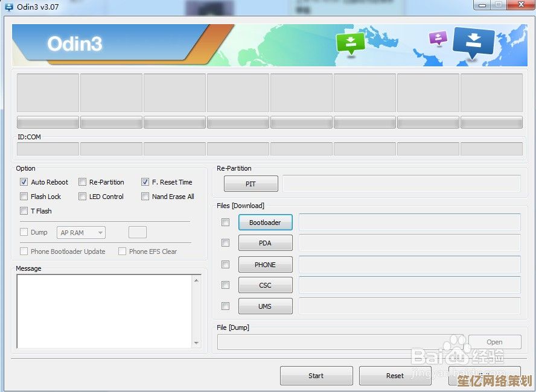Viewport: 536px width, 392px height.
Task: Click the Message box scroll up arrow
Action: tap(196, 280)
